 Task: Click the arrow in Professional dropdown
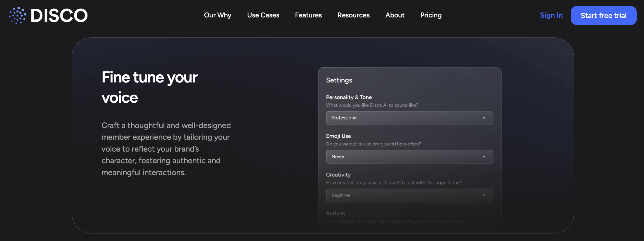coord(484,118)
